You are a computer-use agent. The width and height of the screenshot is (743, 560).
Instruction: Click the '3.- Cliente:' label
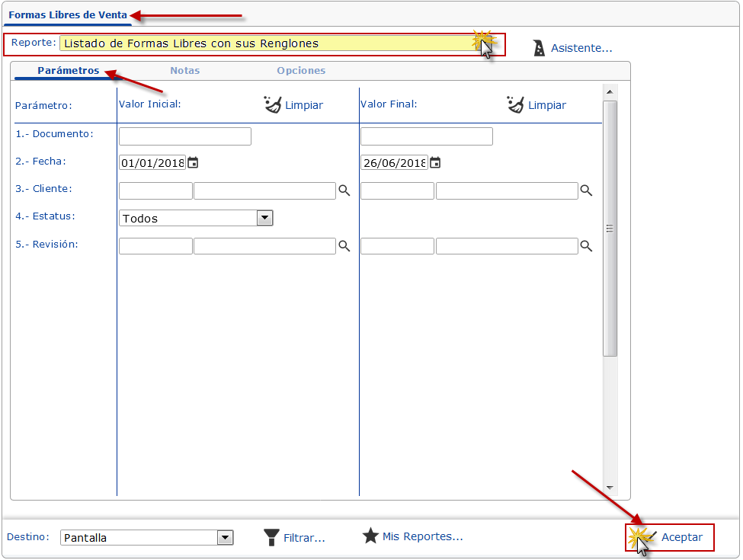point(43,189)
